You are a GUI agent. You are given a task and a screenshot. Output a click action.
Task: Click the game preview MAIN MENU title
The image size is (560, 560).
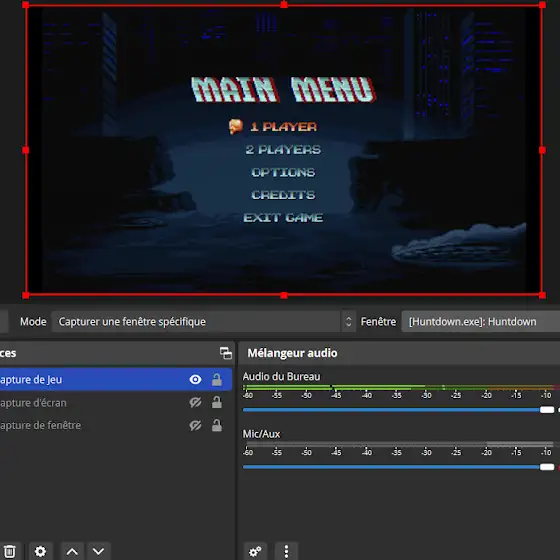283,89
